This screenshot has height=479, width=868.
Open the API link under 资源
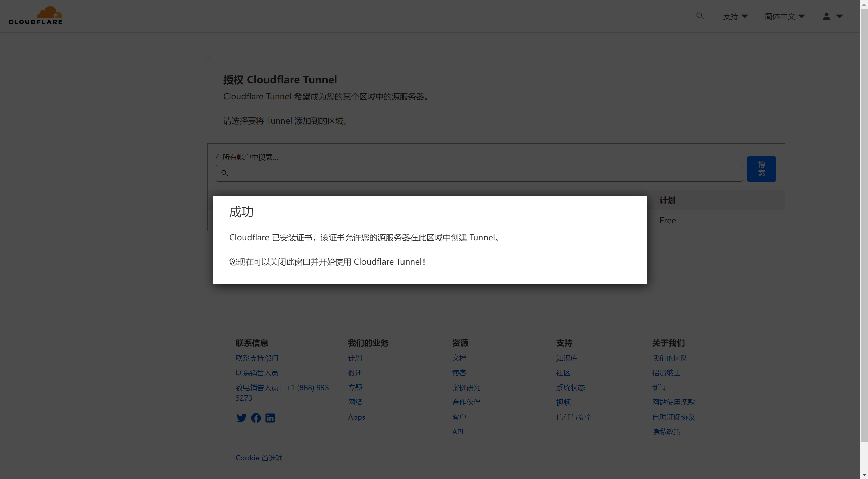pyautogui.click(x=458, y=432)
